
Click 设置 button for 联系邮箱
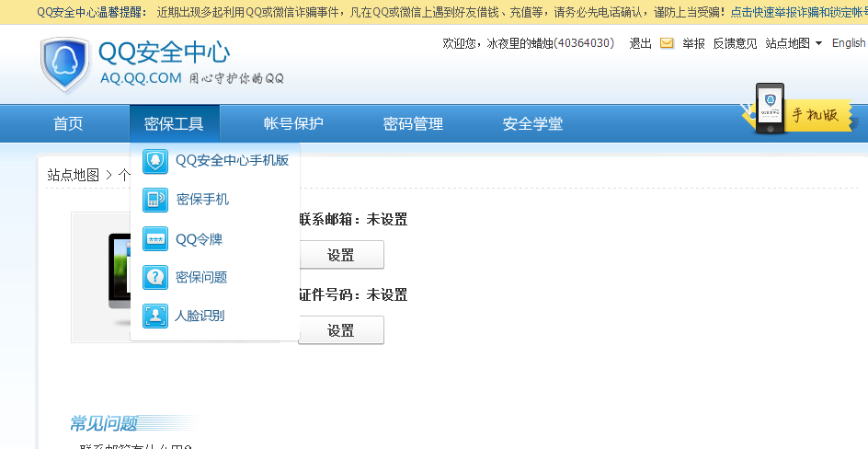click(341, 255)
